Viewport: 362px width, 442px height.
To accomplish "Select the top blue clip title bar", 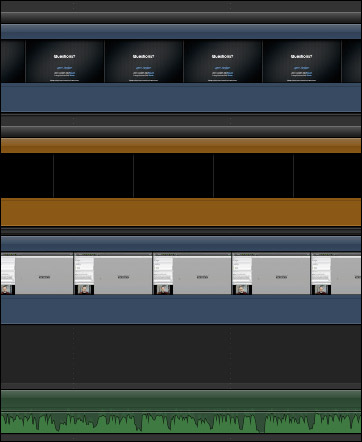I will (x=181, y=31).
